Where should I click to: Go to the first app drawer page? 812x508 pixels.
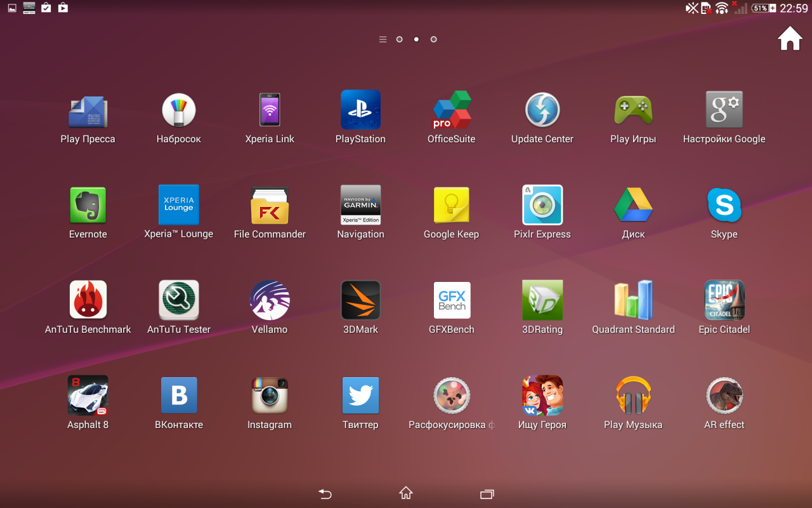pyautogui.click(x=399, y=39)
